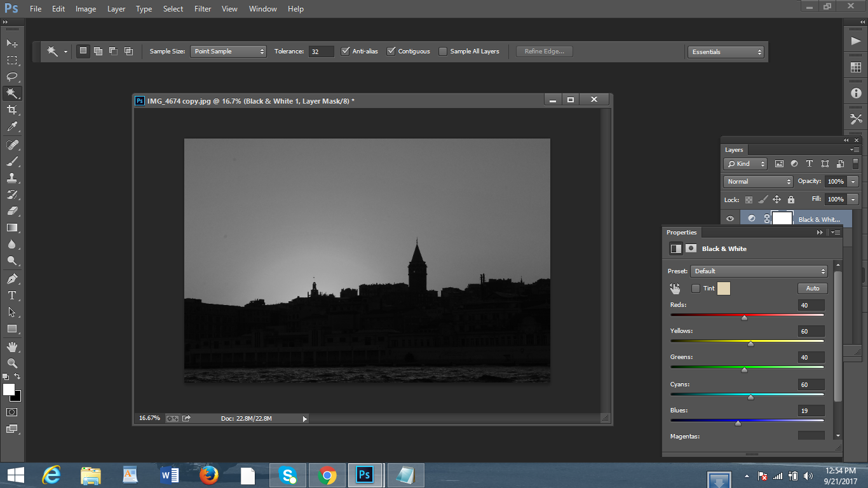Click the Auto button
This screenshot has height=488, width=868.
click(x=813, y=288)
